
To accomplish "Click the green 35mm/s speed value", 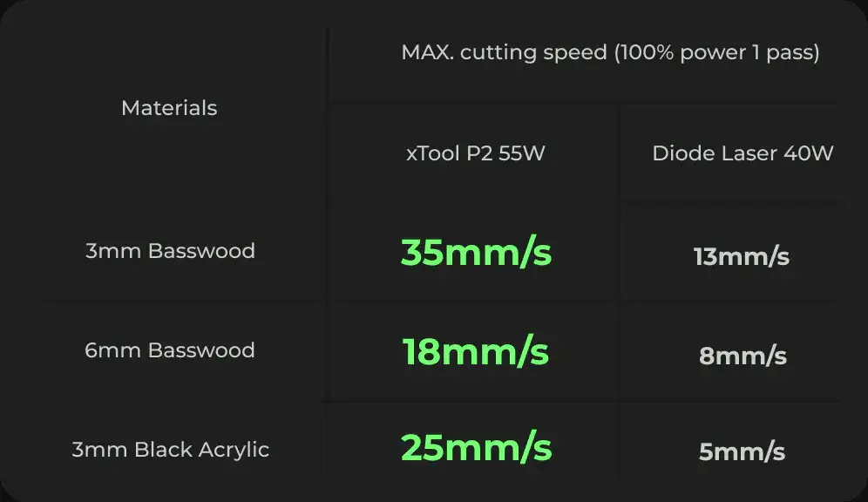I will [x=476, y=253].
